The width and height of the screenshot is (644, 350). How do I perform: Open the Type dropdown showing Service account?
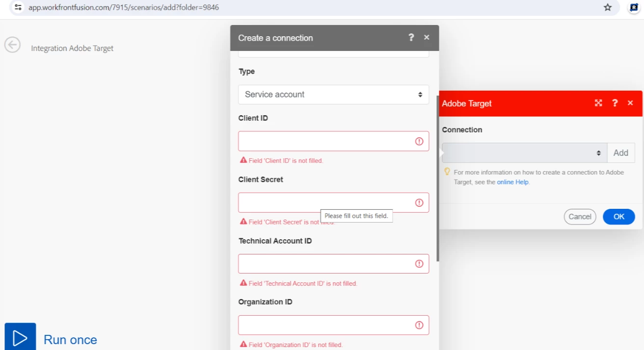tap(334, 95)
